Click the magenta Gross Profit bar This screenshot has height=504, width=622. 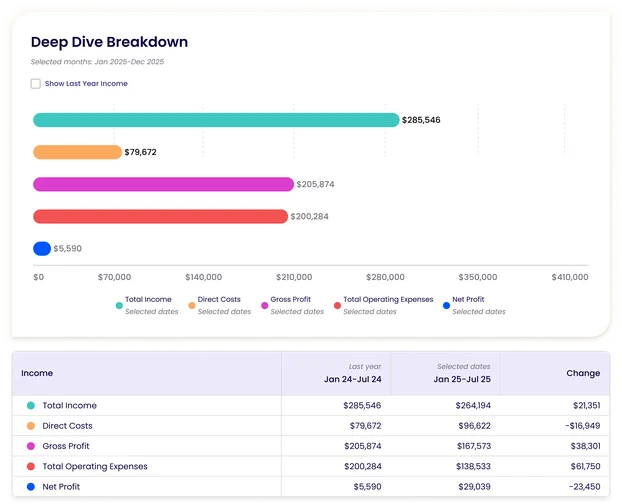tap(163, 184)
